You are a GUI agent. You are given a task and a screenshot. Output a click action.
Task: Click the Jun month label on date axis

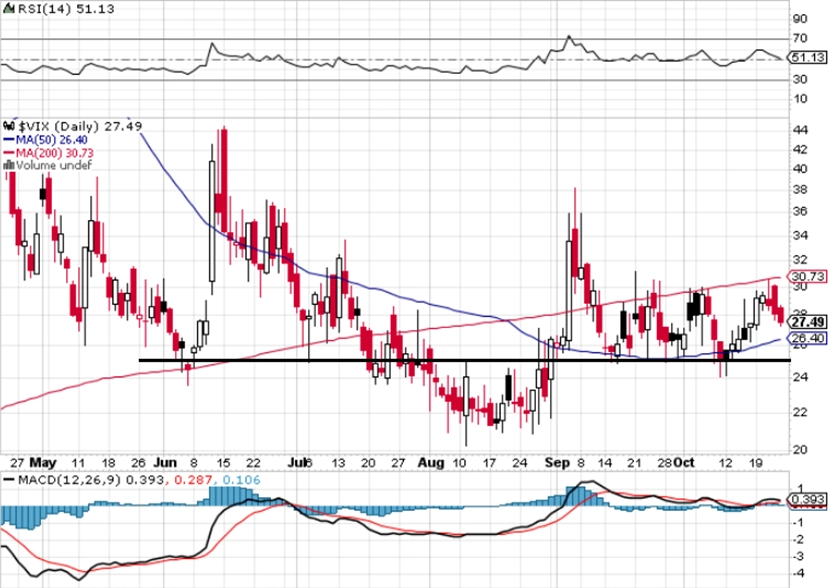(165, 462)
